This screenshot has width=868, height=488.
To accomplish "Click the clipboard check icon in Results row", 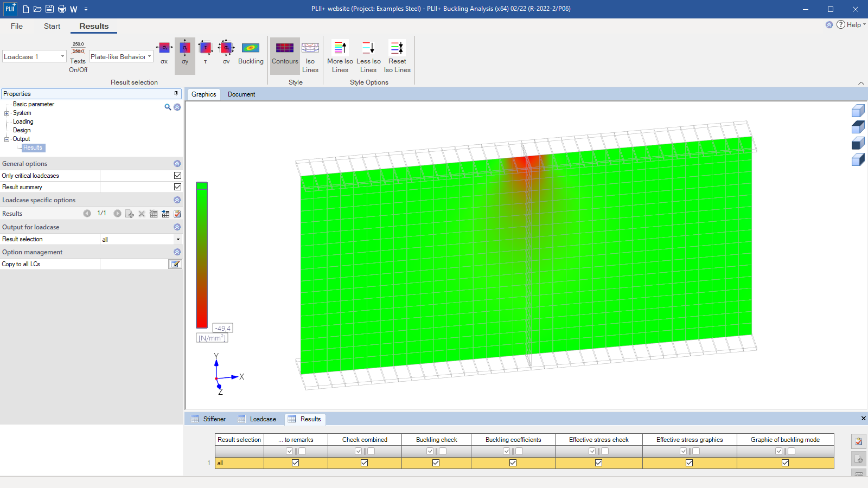I will point(177,214).
